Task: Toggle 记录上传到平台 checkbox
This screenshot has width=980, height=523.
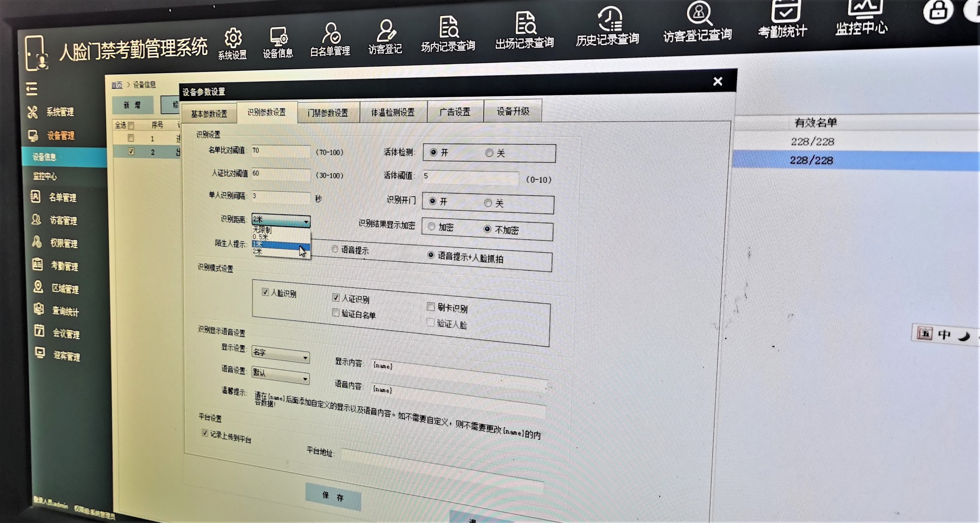Action: [x=205, y=433]
